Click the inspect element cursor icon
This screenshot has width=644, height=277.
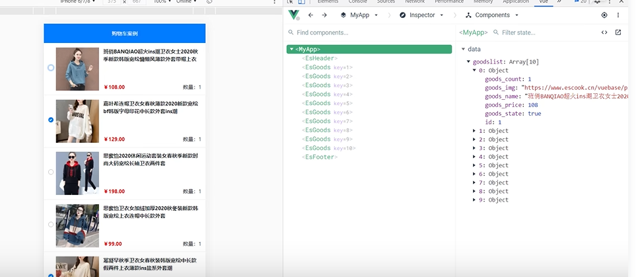291,1
